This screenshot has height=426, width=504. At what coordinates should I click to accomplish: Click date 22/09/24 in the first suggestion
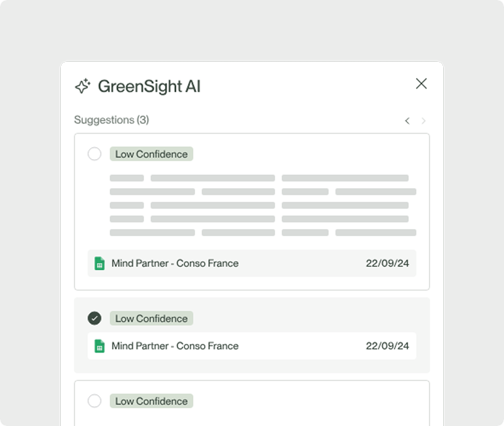(387, 263)
